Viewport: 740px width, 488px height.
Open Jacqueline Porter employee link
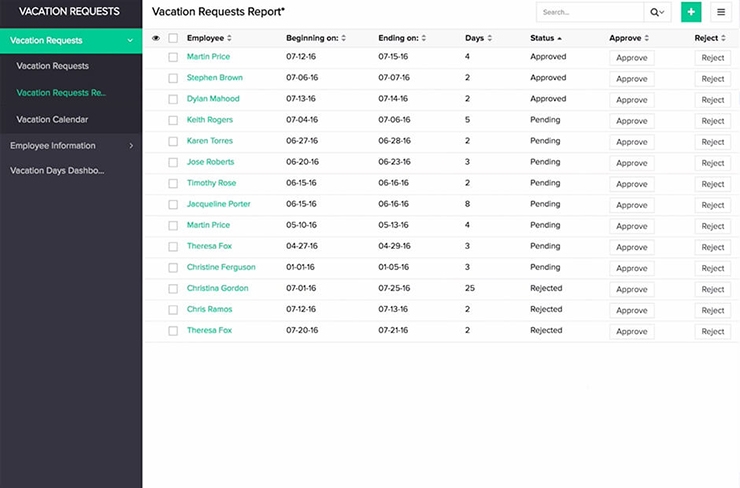point(219,204)
